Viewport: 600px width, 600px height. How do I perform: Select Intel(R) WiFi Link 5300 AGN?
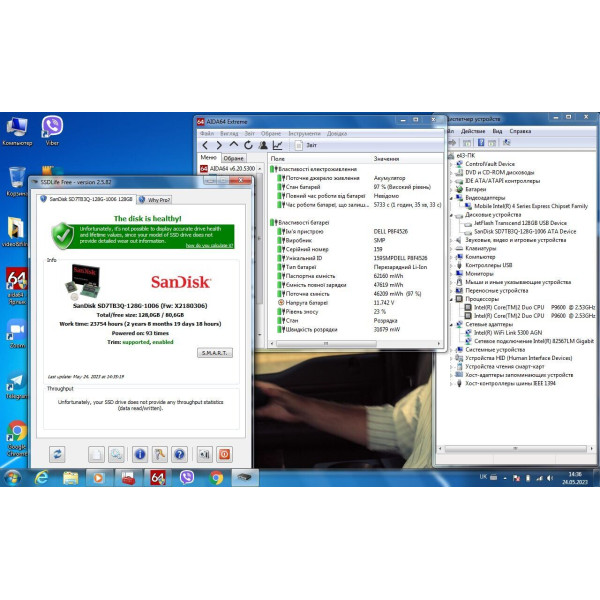[x=508, y=333]
